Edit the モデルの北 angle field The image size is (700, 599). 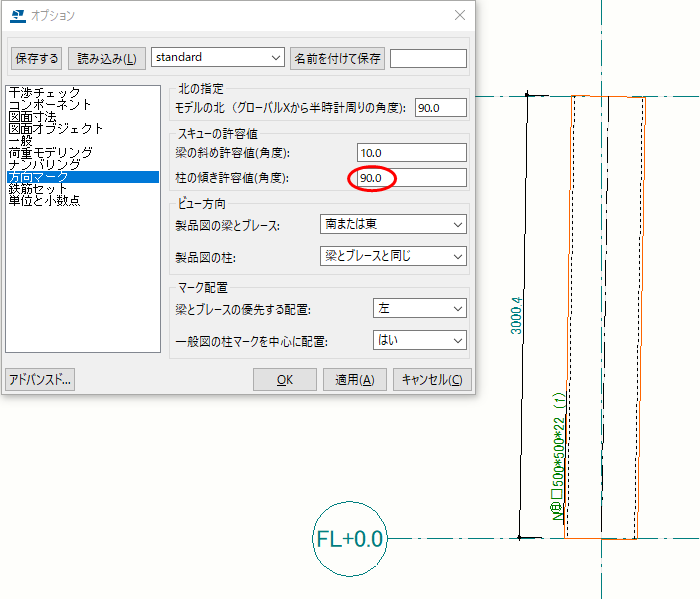(x=441, y=108)
